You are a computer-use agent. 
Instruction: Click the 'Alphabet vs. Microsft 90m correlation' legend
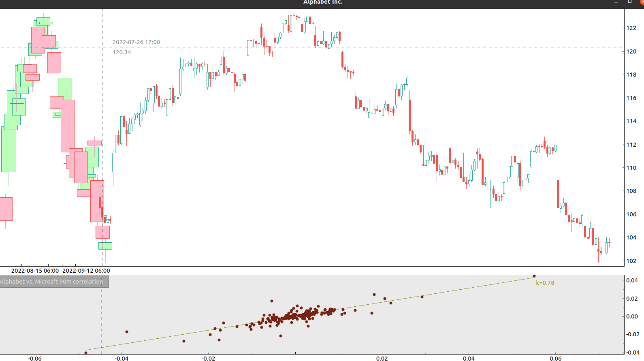54,282
